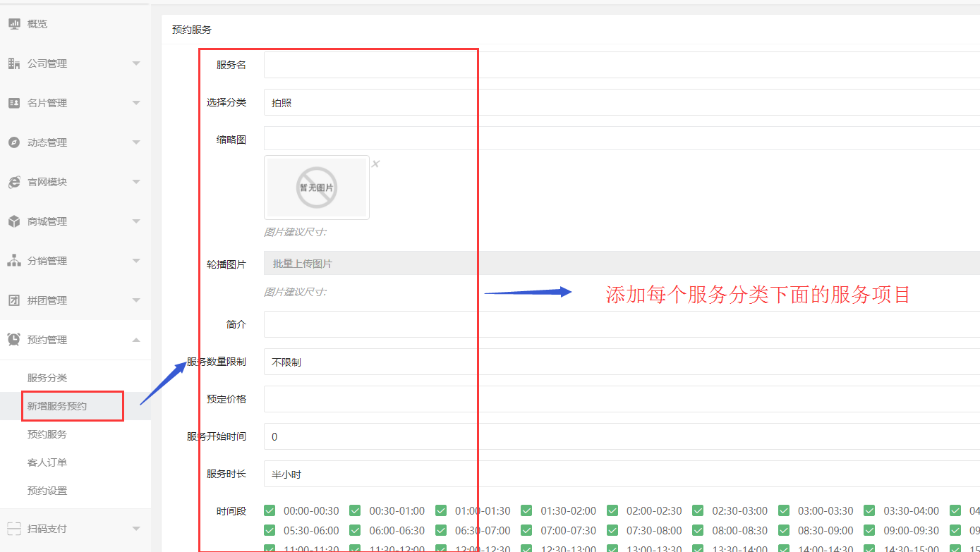Open 服务分类 submenu item
The width and height of the screenshot is (980, 552).
point(47,378)
